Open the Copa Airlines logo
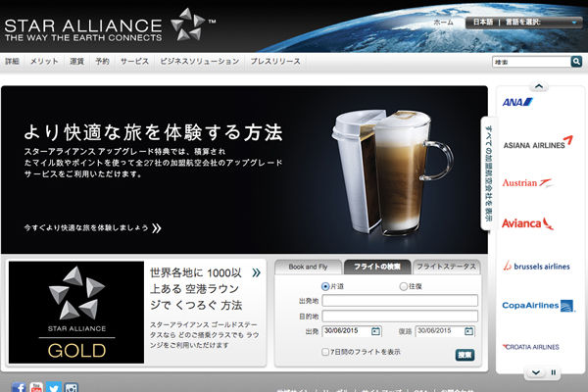The image size is (588, 392). pyautogui.click(x=538, y=306)
